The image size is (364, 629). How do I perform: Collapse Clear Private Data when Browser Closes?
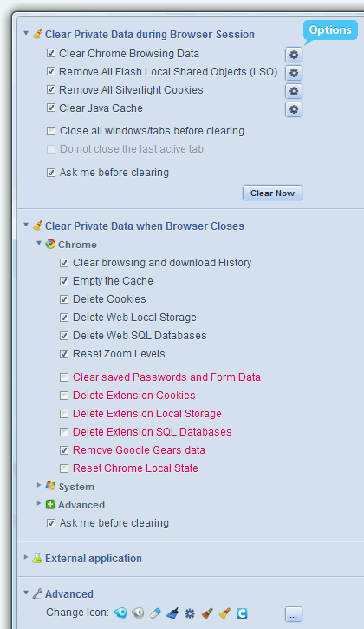pos(26,225)
